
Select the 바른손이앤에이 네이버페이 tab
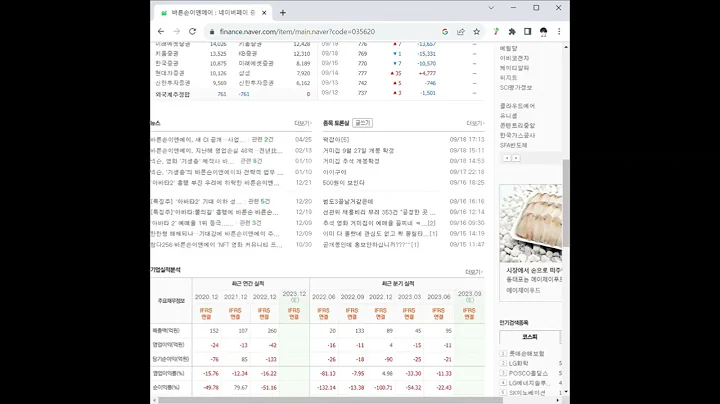pyautogui.click(x=211, y=13)
